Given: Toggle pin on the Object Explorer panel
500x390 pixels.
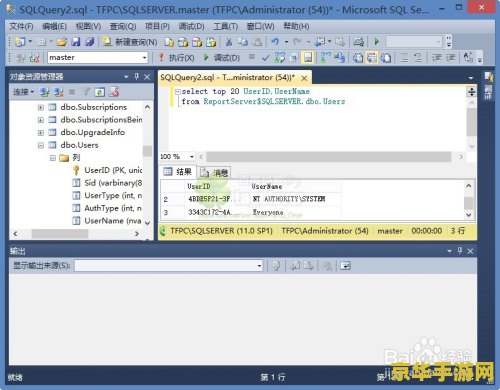Looking at the screenshot, I should pos(137,77).
